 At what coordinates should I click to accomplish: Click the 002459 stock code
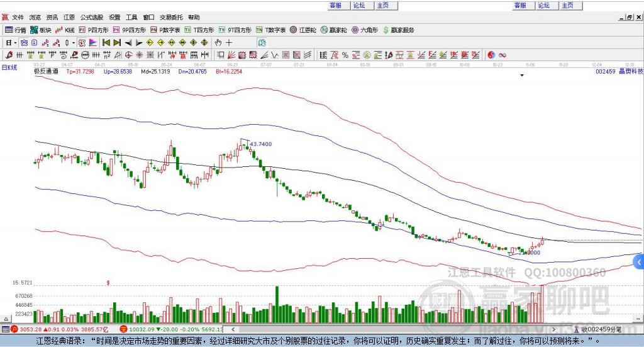point(606,72)
